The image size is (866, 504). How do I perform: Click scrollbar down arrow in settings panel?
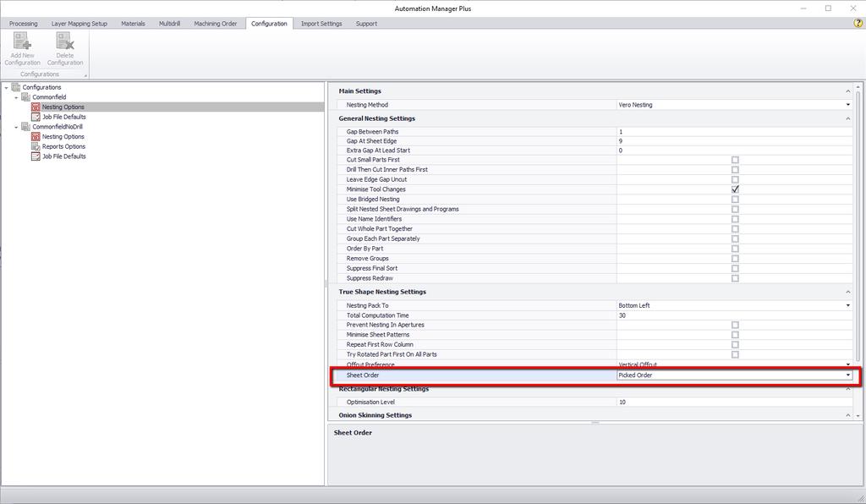click(x=858, y=416)
